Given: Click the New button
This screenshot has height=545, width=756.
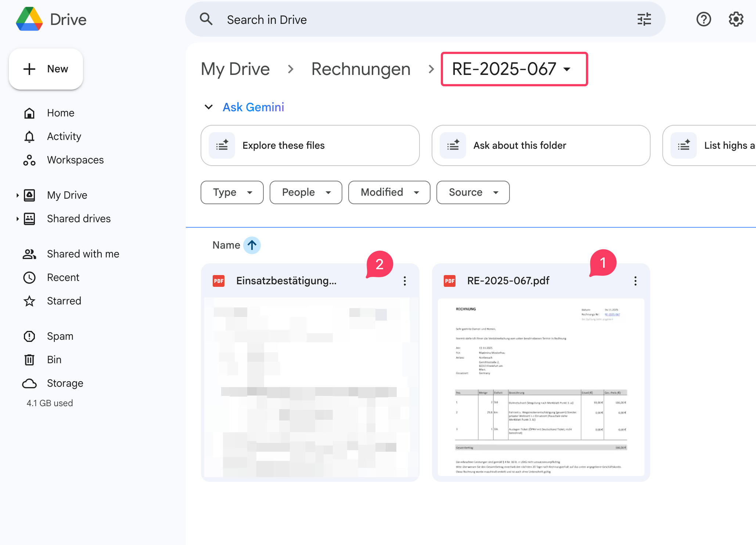Looking at the screenshot, I should (46, 69).
